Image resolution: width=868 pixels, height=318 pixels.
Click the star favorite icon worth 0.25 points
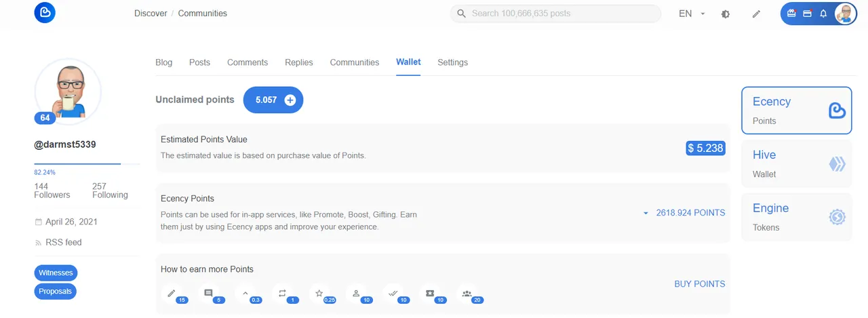[319, 293]
